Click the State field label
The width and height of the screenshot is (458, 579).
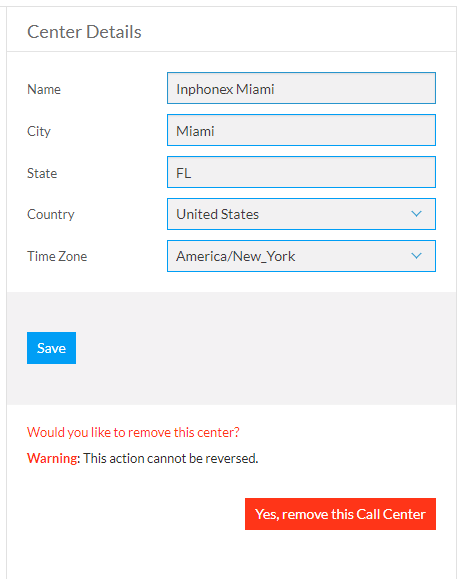42,174
